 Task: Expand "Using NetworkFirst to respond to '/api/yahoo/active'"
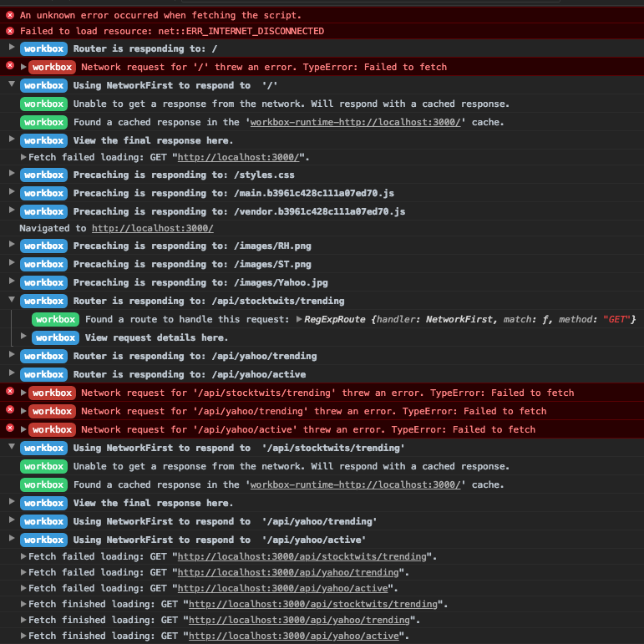point(12,539)
